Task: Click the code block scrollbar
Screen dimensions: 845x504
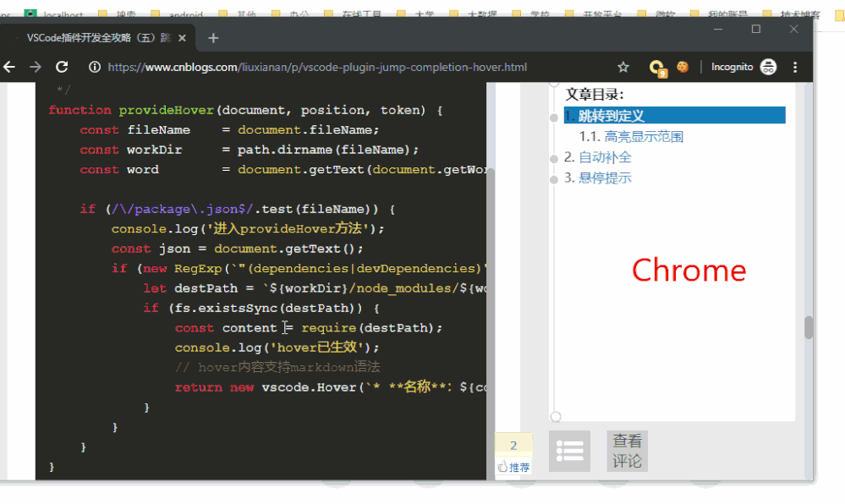Action: (x=491, y=323)
